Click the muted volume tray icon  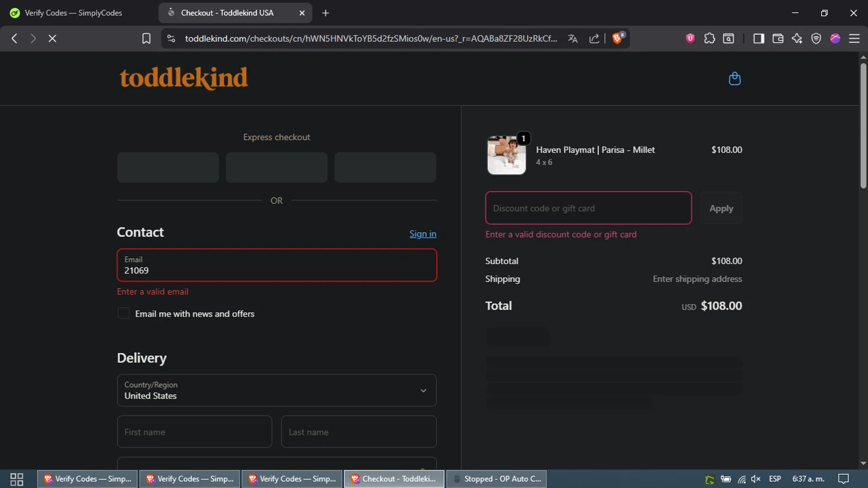point(756,479)
